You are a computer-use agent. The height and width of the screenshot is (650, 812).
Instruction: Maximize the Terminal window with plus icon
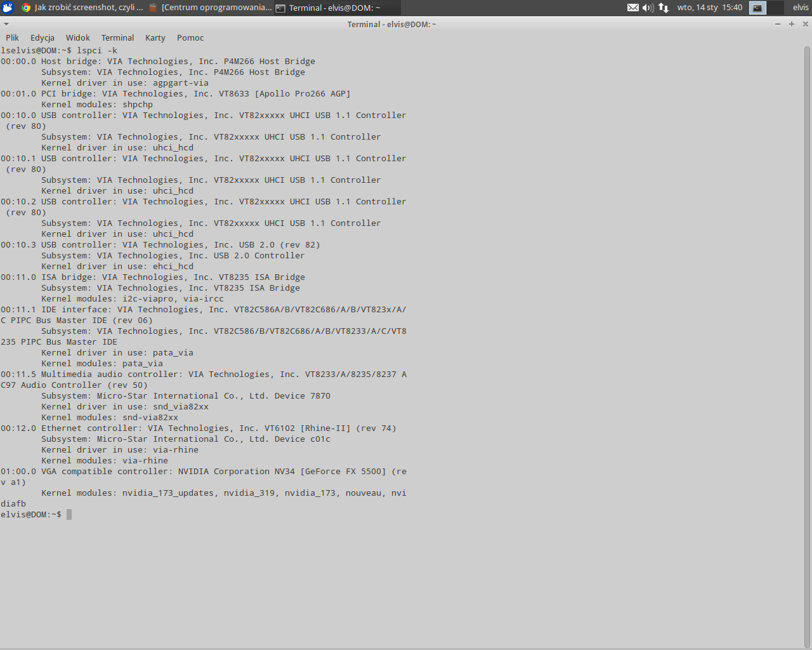click(792, 24)
